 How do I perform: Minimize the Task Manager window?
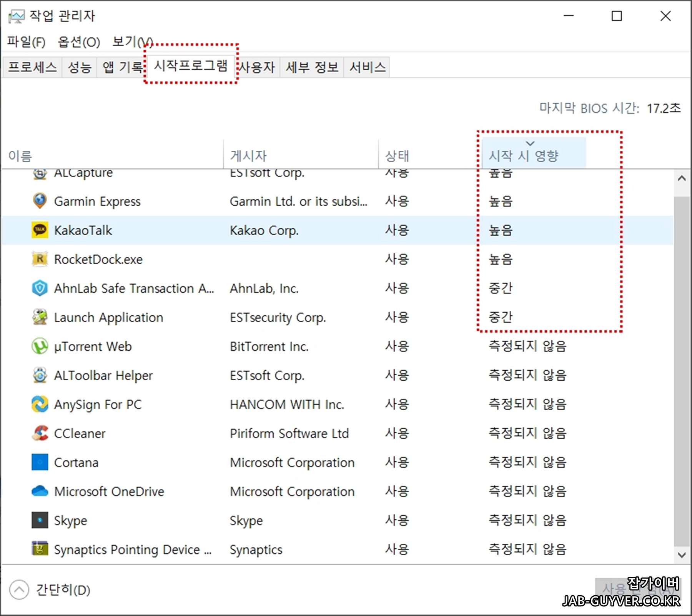[x=569, y=16]
